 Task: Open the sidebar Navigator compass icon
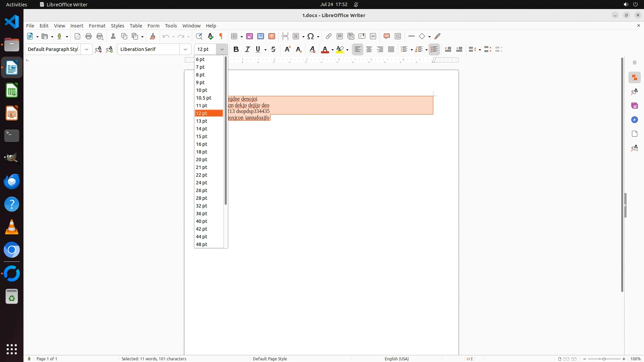point(634,120)
